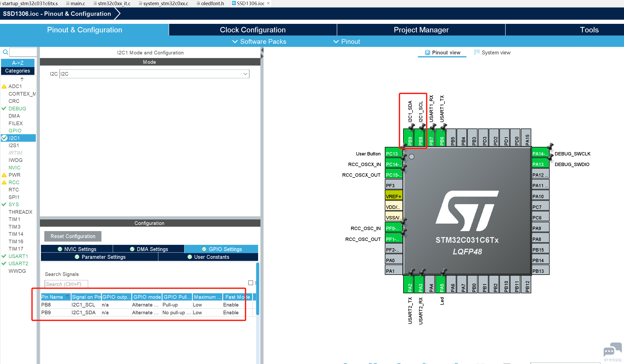Click the green check icon beside DEBUG

[4, 109]
